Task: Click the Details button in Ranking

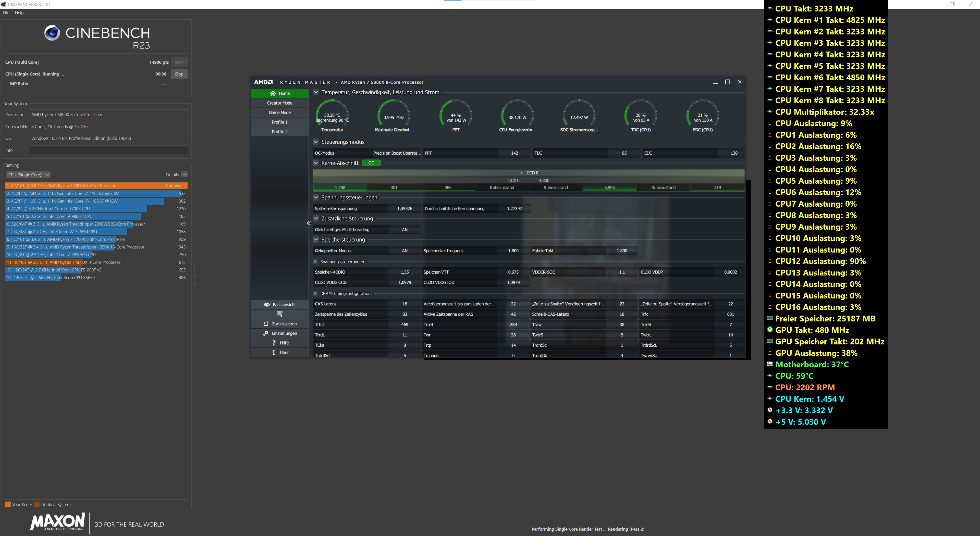Action: (172, 174)
